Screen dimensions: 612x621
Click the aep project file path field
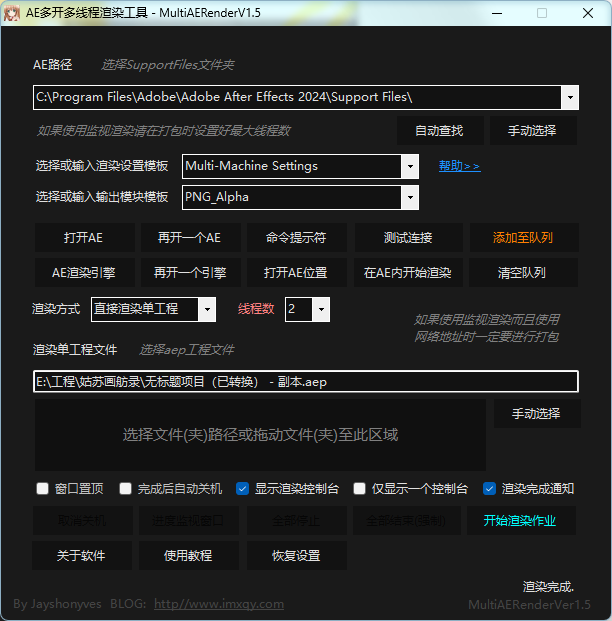coord(306,382)
